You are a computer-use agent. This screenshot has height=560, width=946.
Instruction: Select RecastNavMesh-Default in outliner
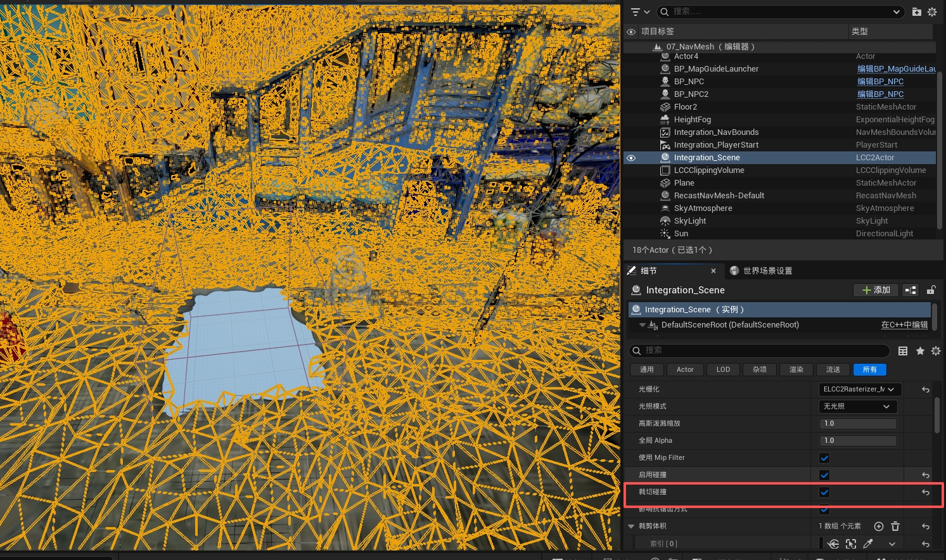719,196
